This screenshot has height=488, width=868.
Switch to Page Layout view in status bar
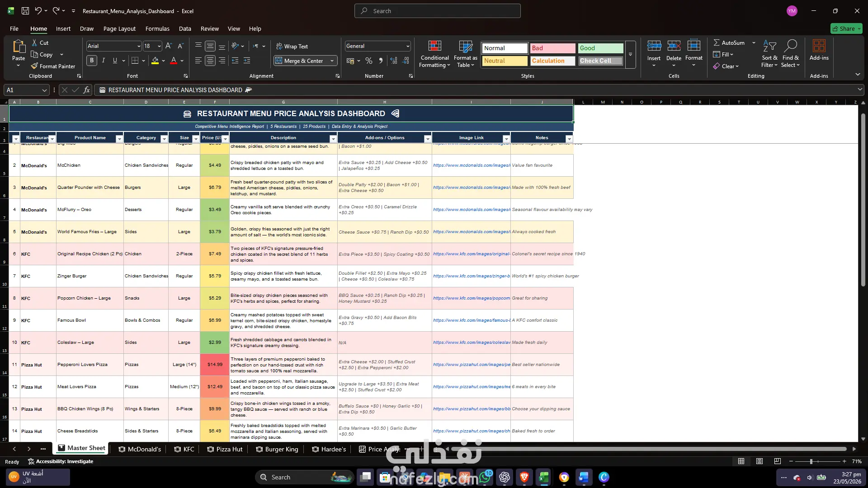pyautogui.click(x=759, y=461)
